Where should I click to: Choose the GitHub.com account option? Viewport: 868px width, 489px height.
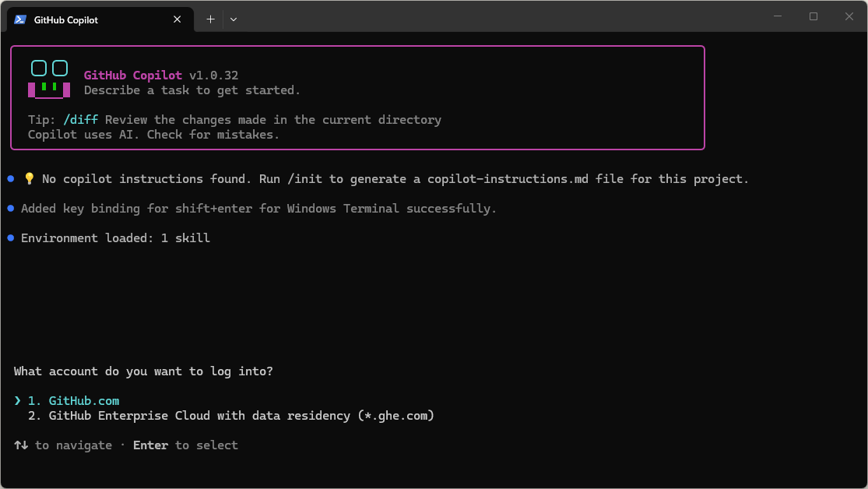click(83, 401)
